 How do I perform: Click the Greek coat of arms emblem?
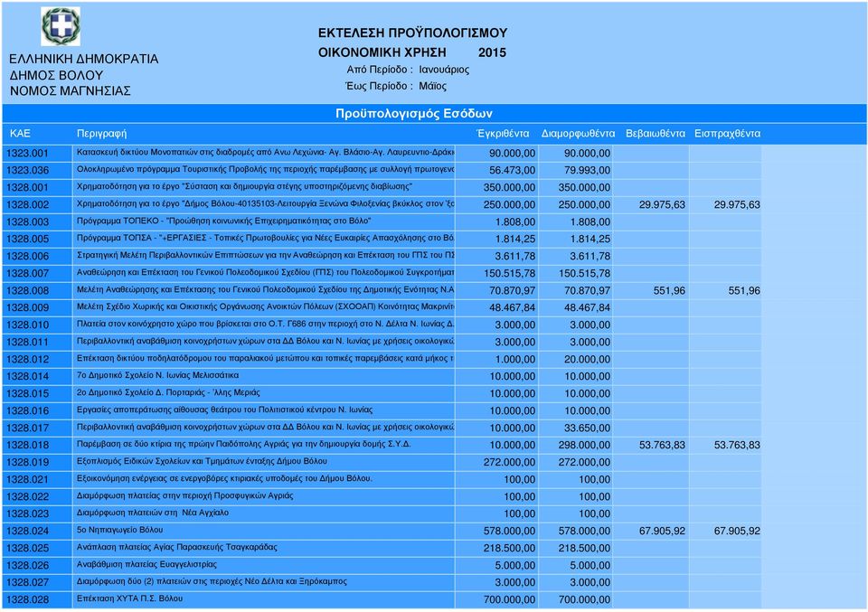pyautogui.click(x=61, y=26)
